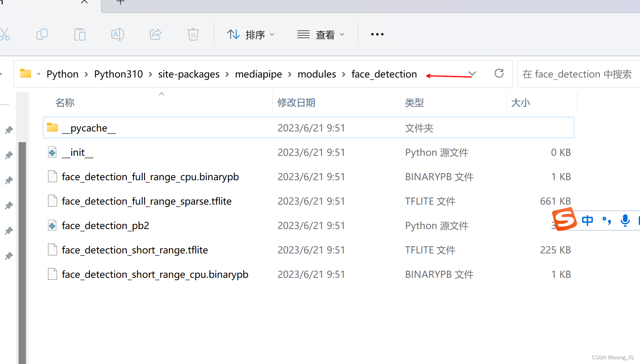This screenshot has height=364, width=640.
Task: Click Sogou microphone voice input icon
Action: coord(625,220)
